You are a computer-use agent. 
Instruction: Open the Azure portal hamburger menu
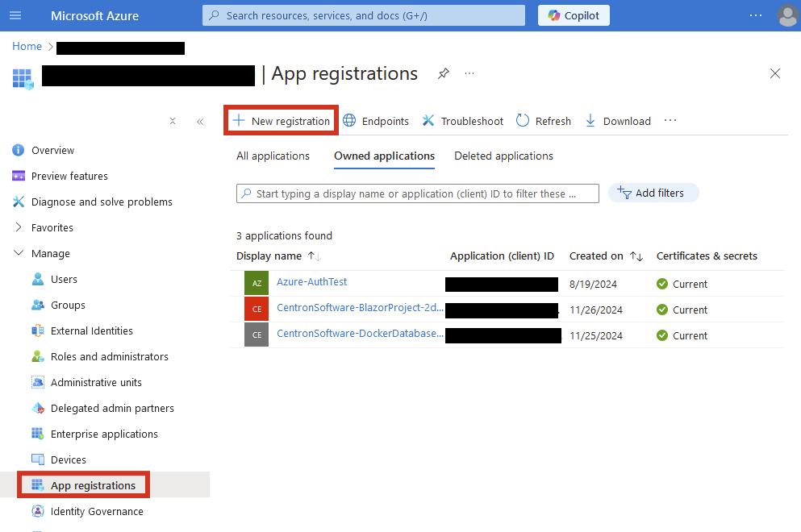pos(15,15)
